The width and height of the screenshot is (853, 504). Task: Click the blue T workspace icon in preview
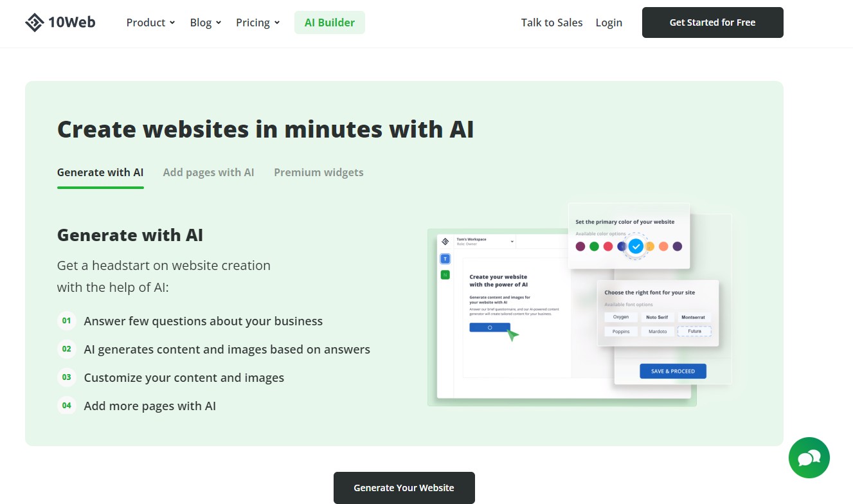tap(445, 259)
